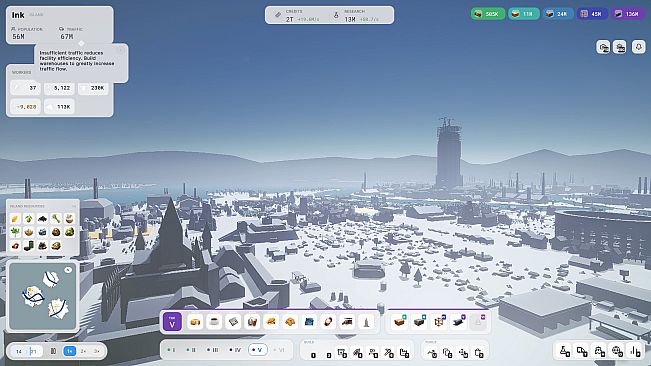Screen dimensions: 651x366
Task: Select the coffee cup building icon
Action: tap(214, 322)
